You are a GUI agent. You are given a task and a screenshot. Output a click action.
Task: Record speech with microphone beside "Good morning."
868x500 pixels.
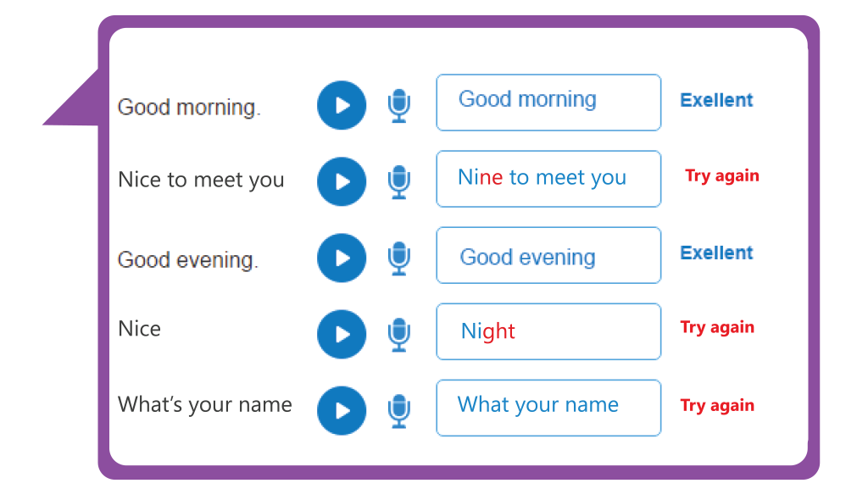click(399, 105)
